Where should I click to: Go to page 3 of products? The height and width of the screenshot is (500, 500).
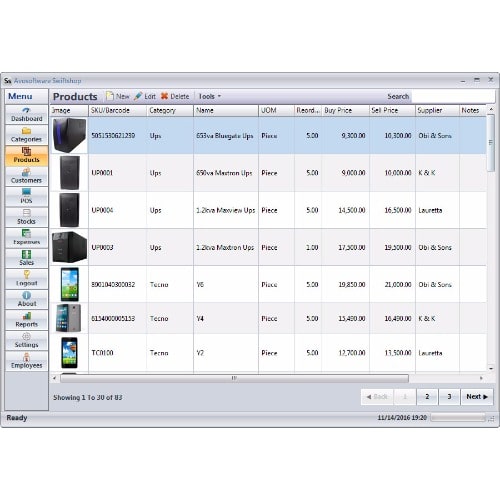pos(449,397)
